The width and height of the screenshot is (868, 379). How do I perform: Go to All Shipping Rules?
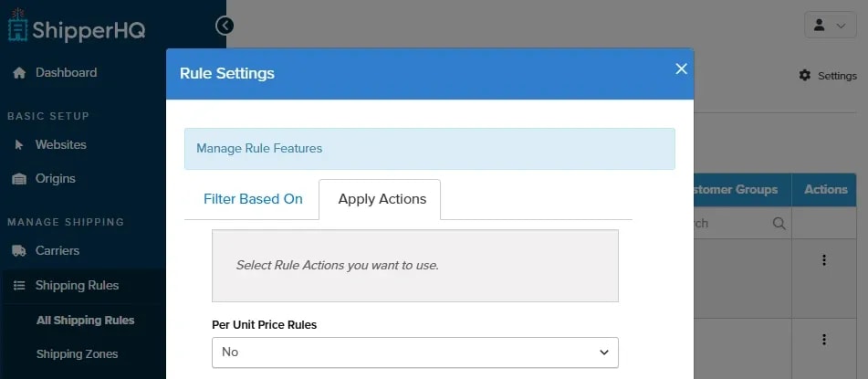coord(85,321)
